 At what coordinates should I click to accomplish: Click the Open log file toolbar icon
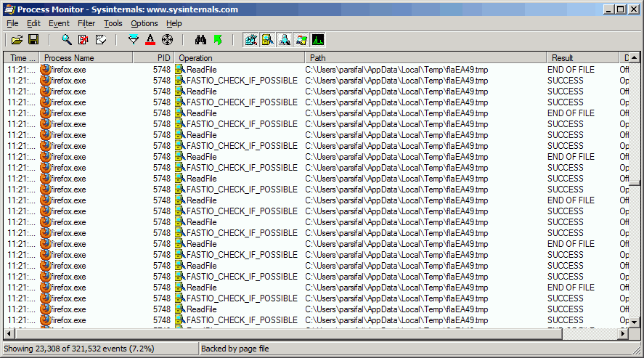17,40
